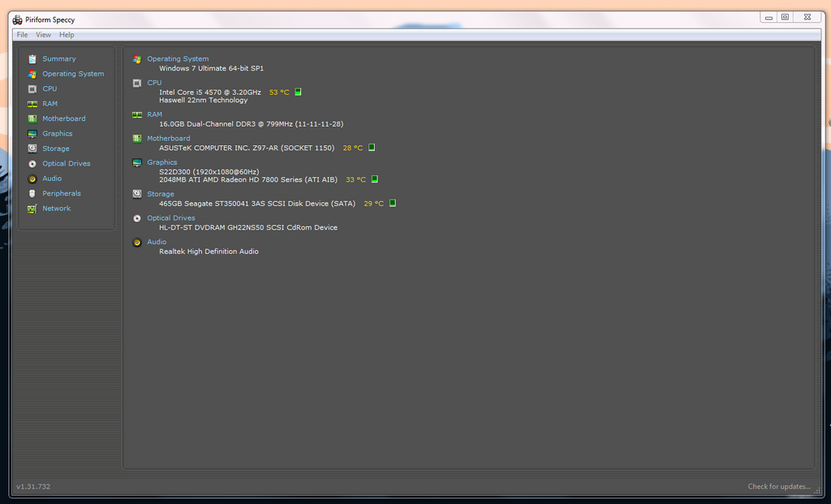Click the CPU temperature 53 °C value
Viewport: 831px width, 504px height.
[x=279, y=93]
